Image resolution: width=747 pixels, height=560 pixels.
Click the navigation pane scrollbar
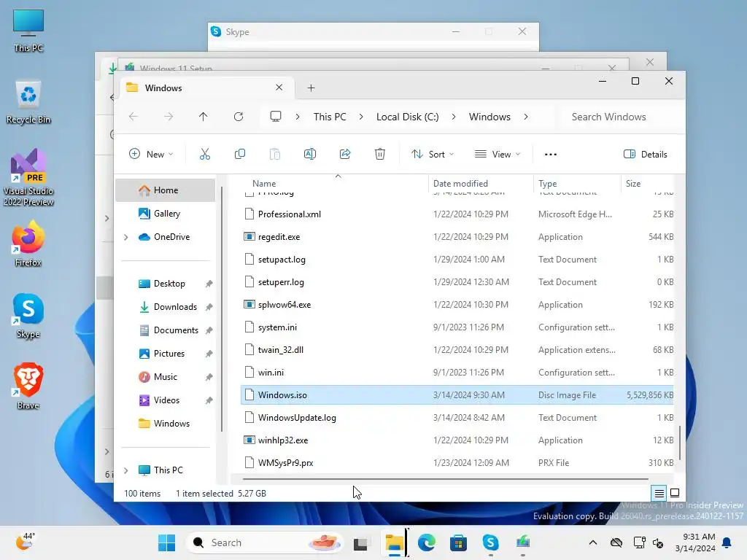(x=222, y=309)
